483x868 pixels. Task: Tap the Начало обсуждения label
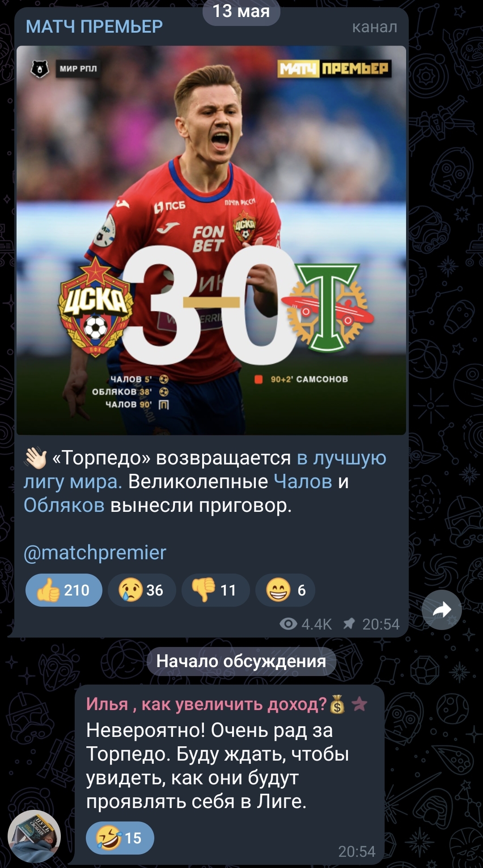[x=241, y=661]
